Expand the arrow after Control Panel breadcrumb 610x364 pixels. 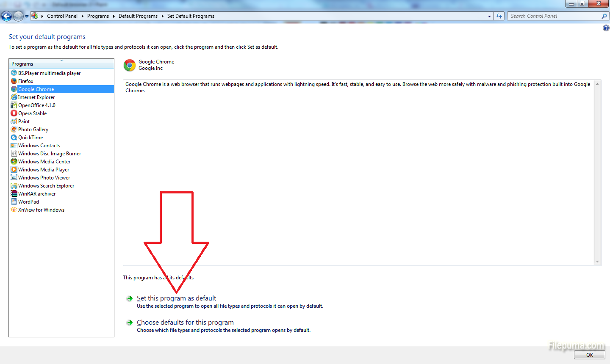[x=83, y=16]
